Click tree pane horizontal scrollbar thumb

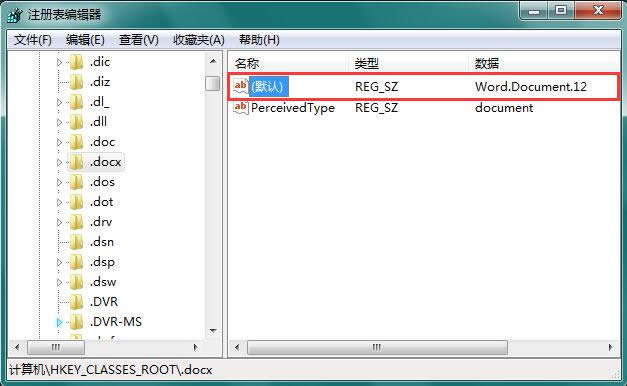[56, 347]
